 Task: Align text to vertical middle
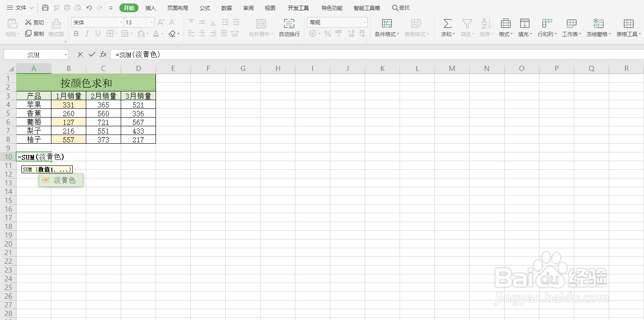click(x=202, y=22)
